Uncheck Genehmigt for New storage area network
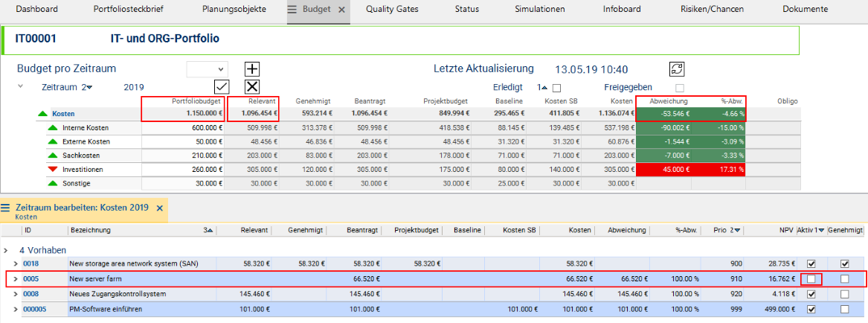This screenshot has width=868, height=323. click(x=844, y=264)
